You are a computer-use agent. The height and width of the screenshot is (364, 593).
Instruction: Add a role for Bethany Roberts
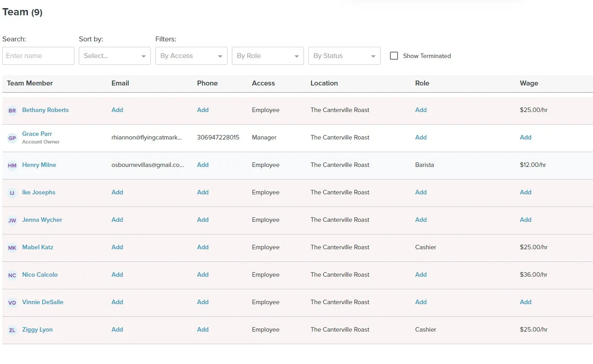click(x=421, y=110)
